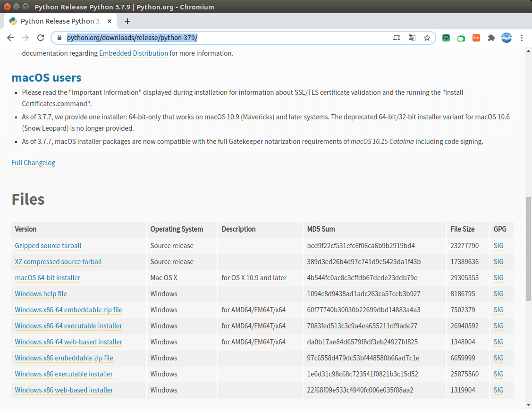Click the scrollbar up arrow

(x=528, y=51)
